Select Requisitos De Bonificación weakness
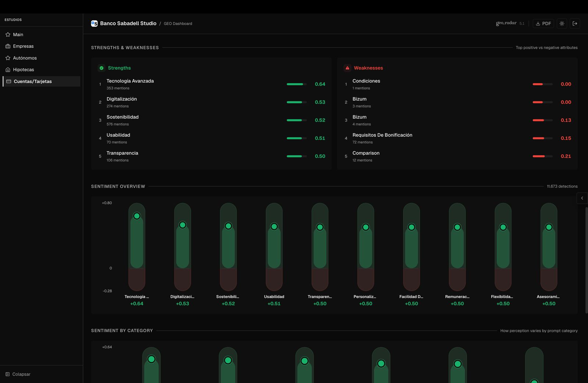 (x=382, y=138)
